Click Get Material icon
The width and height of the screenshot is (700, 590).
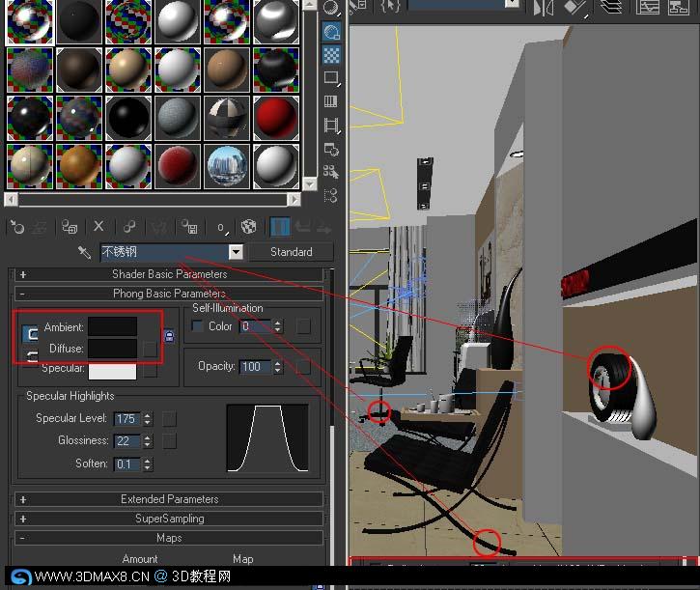[17, 227]
